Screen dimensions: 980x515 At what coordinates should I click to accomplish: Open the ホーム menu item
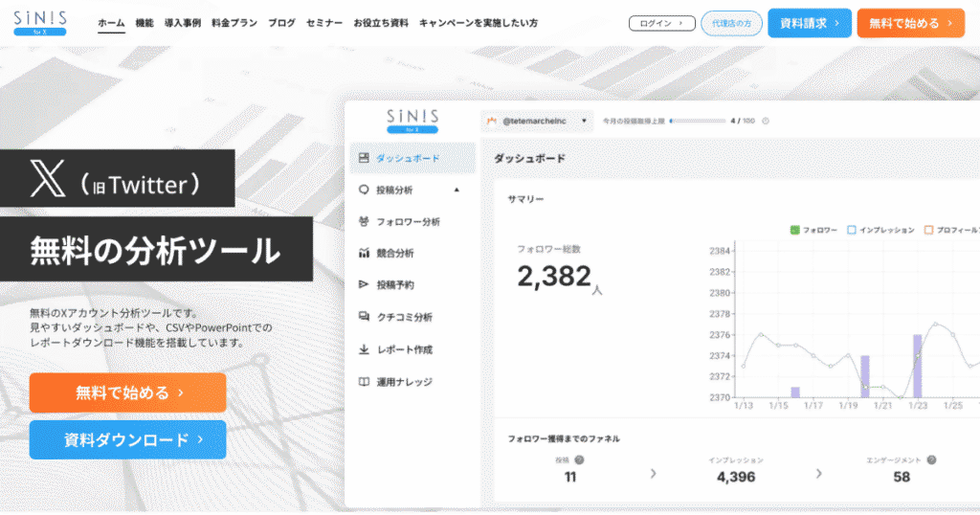[x=111, y=23]
